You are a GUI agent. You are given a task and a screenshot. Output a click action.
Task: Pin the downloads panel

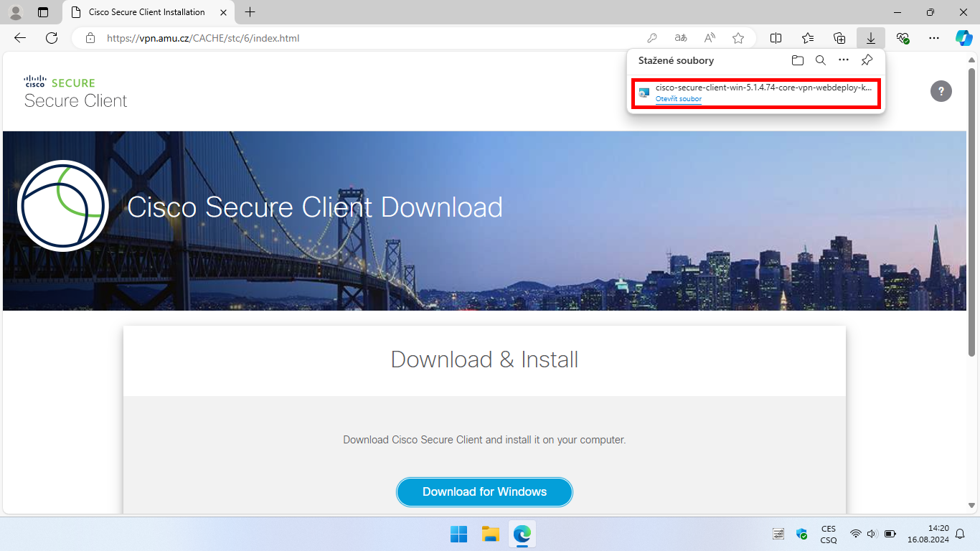point(867,60)
